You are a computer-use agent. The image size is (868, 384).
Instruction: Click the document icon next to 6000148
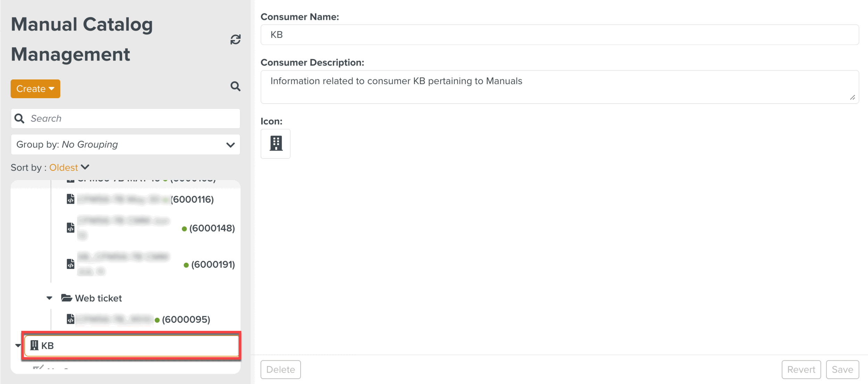tap(70, 228)
